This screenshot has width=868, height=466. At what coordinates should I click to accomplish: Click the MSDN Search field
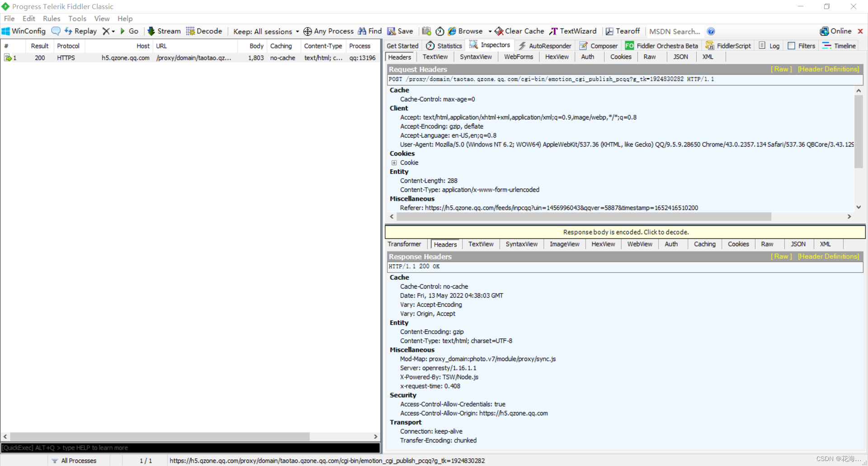(675, 32)
